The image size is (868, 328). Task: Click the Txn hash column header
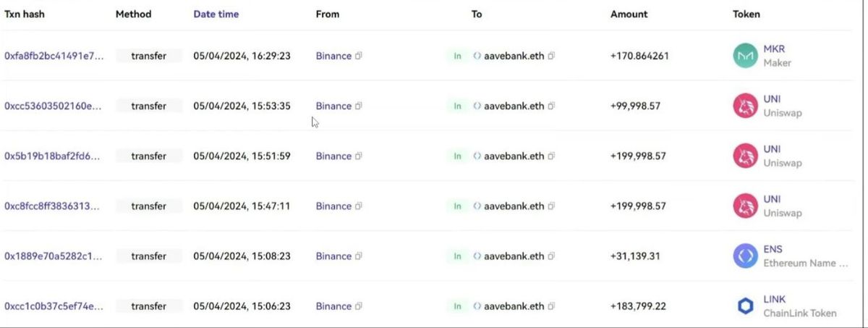coord(25,14)
